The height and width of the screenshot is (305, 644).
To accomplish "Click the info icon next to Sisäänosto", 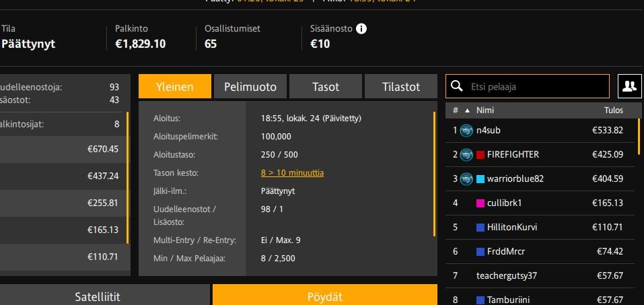I will tap(361, 29).
